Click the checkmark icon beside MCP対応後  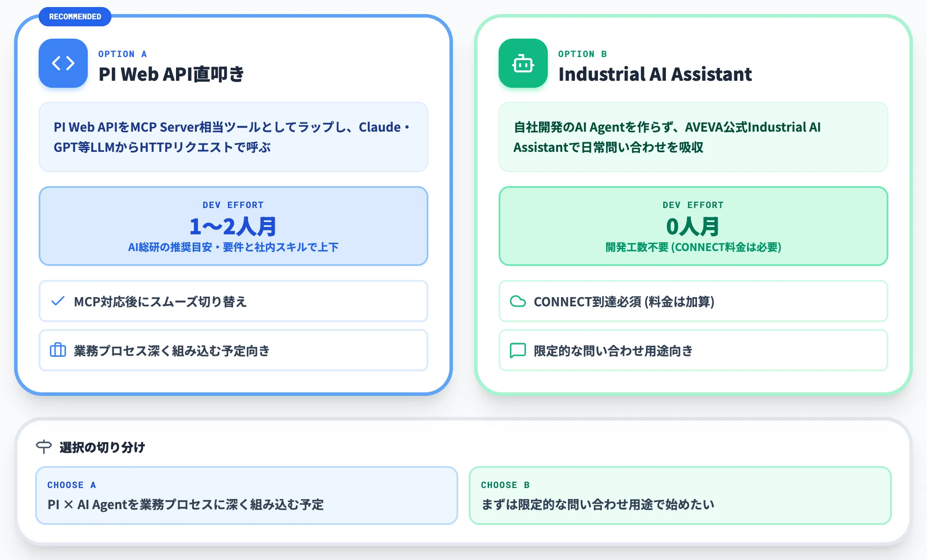coord(58,301)
